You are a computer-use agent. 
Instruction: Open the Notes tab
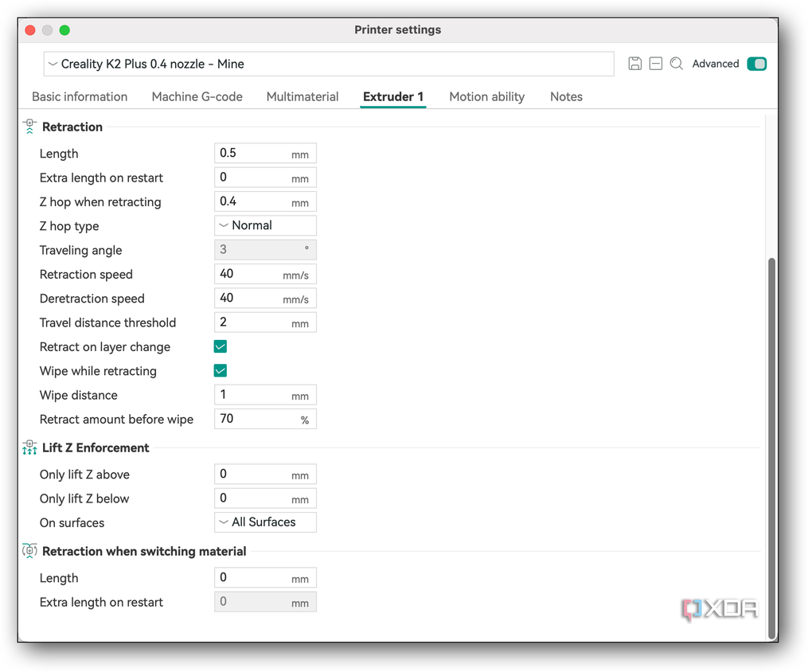pyautogui.click(x=566, y=97)
